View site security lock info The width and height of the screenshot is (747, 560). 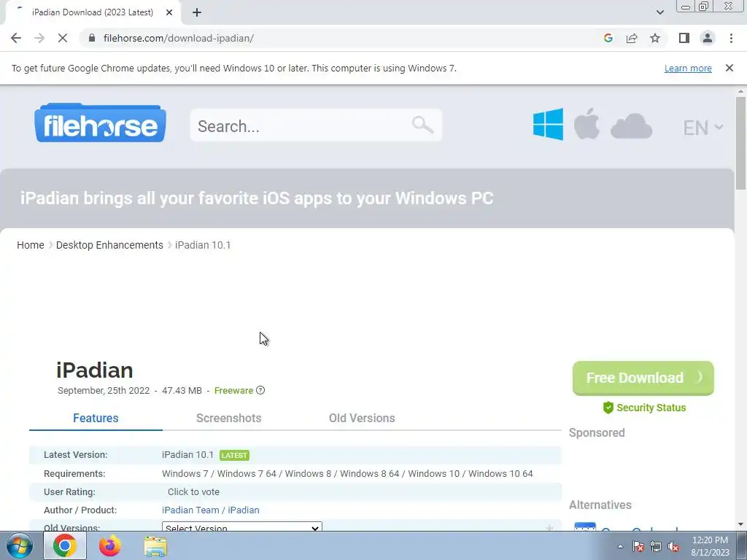(92, 38)
